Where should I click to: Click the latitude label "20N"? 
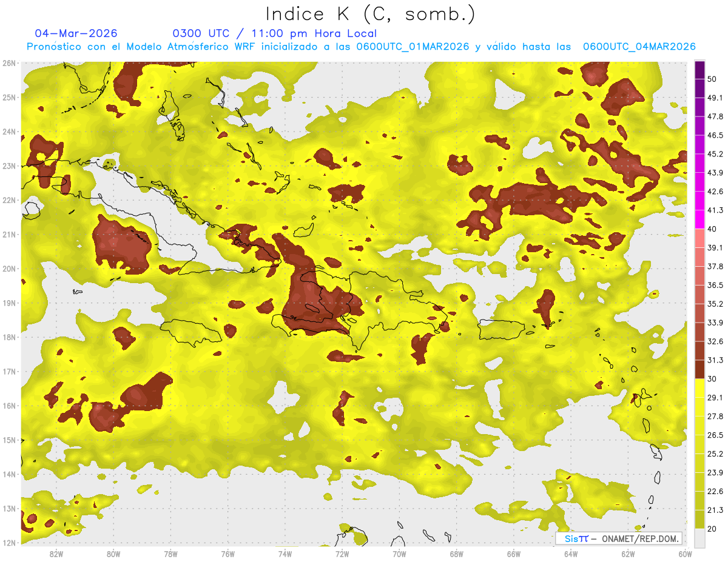[9, 269]
